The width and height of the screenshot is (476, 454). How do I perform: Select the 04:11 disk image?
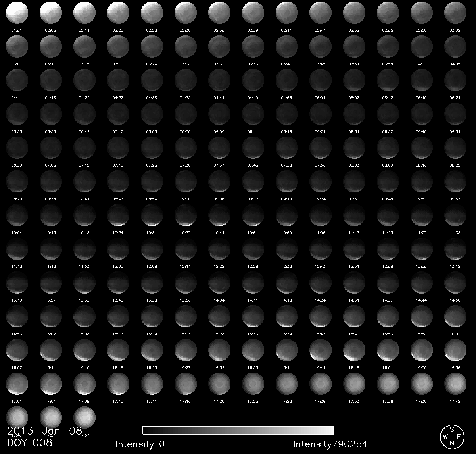pyautogui.click(x=17, y=81)
